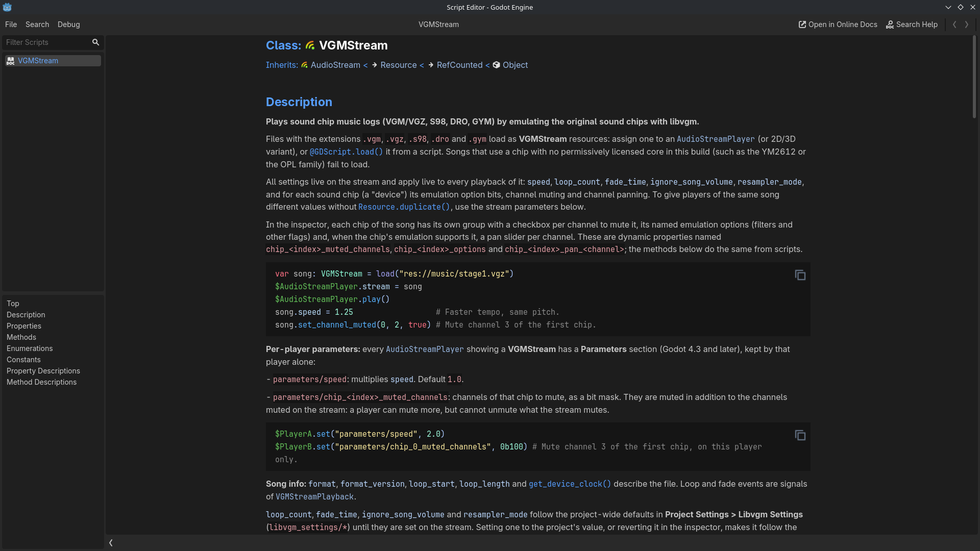Click the documentation vertical scrollbar

coord(974,77)
